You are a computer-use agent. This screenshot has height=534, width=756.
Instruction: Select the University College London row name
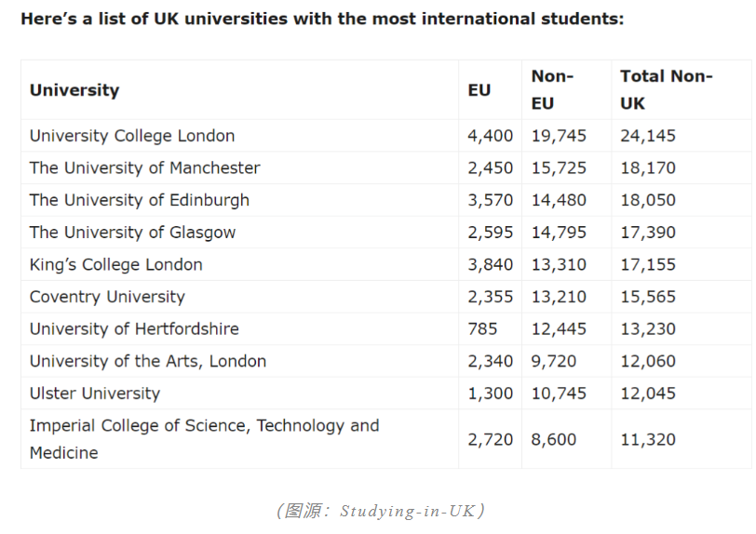coord(132,136)
